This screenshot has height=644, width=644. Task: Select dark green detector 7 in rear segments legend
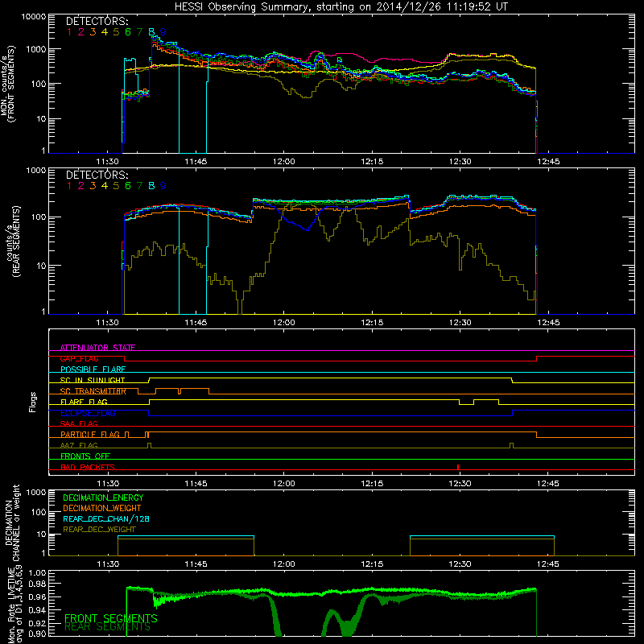click(x=139, y=186)
